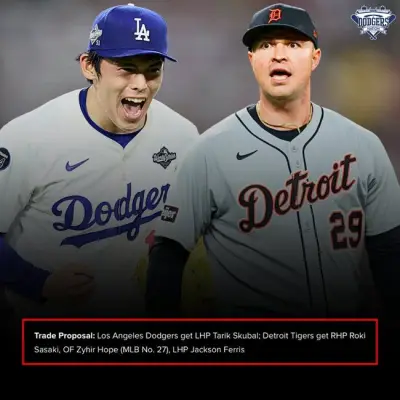Click the LA logo on the blue cap
The height and width of the screenshot is (400, 400).
[x=142, y=30]
